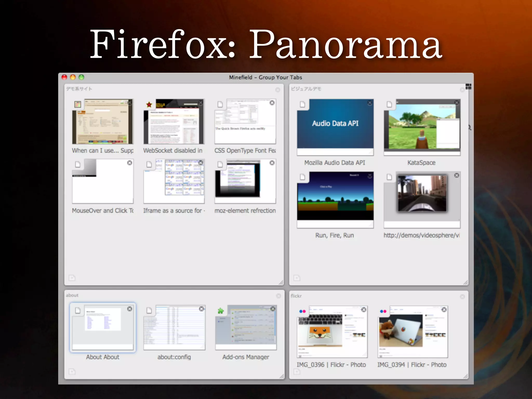Click the flickr group title field
532x399 pixels.
coord(296,296)
